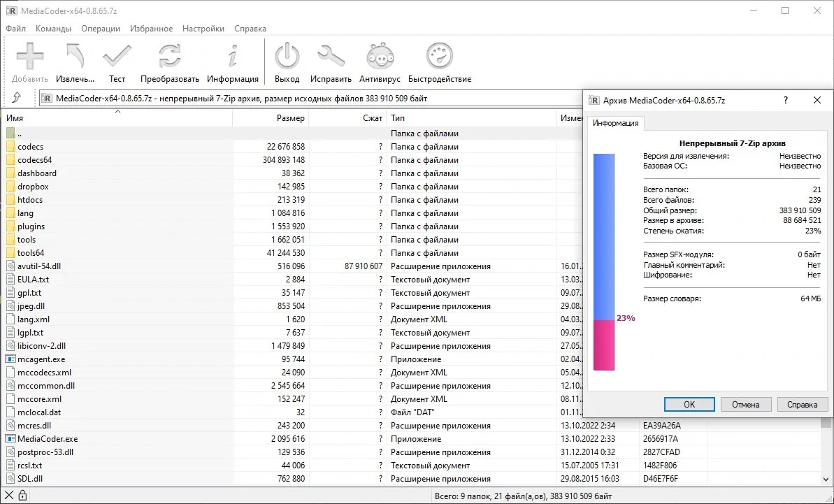834x504 pixels.
Task: Click the drive icon in status bar
Action: [9, 496]
